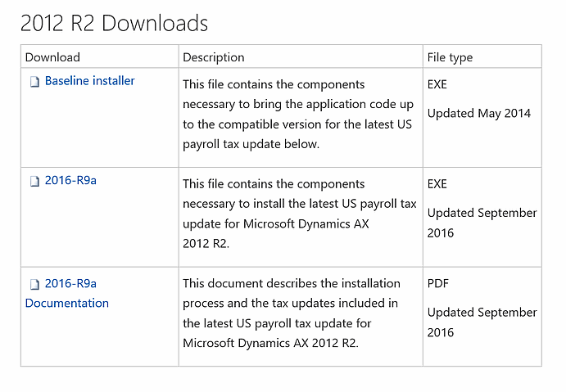The image size is (566, 392).
Task: Select the 2012 R2 Downloads heading
Action: click(114, 23)
